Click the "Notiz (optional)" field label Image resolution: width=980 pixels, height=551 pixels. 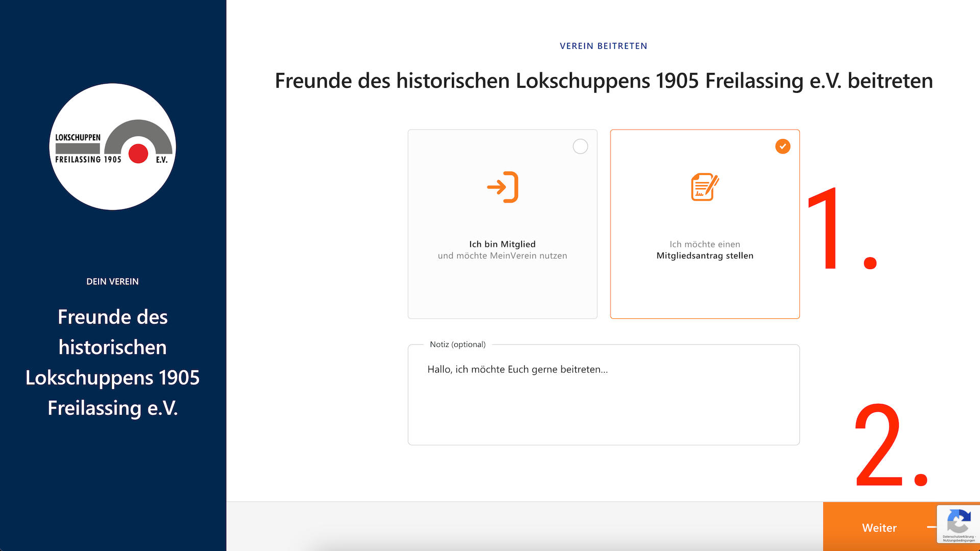coord(458,344)
